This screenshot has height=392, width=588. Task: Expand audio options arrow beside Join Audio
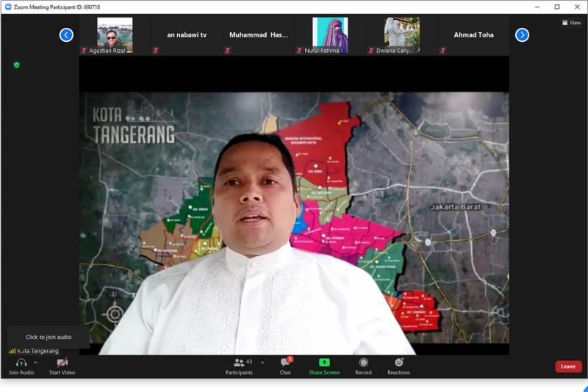tap(35, 363)
